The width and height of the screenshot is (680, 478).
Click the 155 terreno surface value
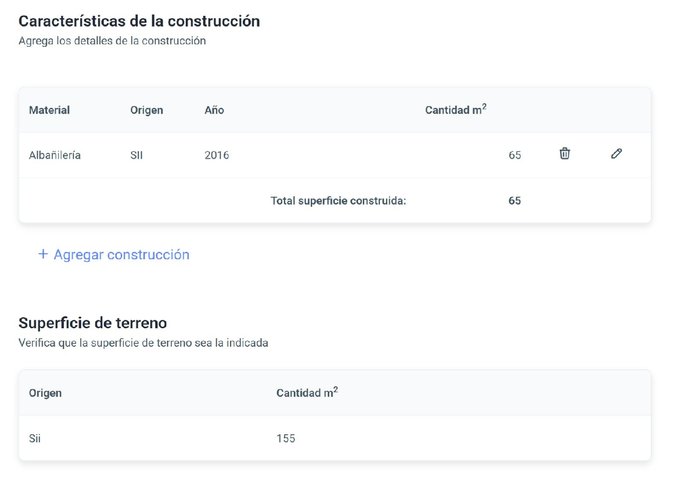[286, 438]
